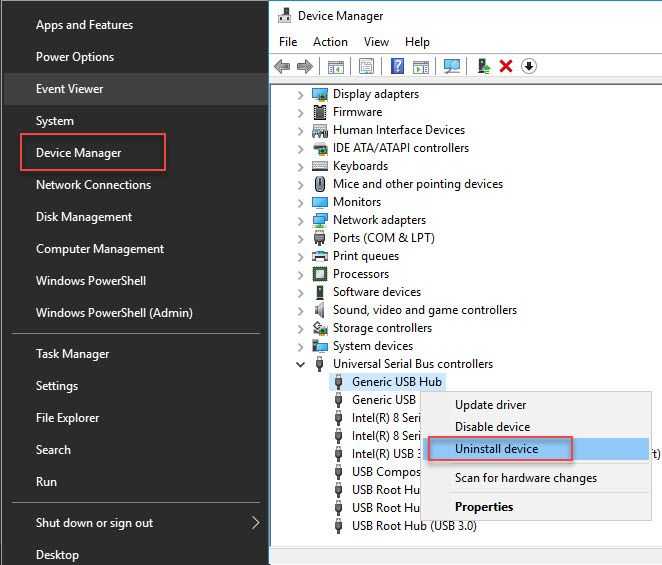Expand the Software devices chevron
Image resolution: width=662 pixels, height=565 pixels.
pos(300,293)
